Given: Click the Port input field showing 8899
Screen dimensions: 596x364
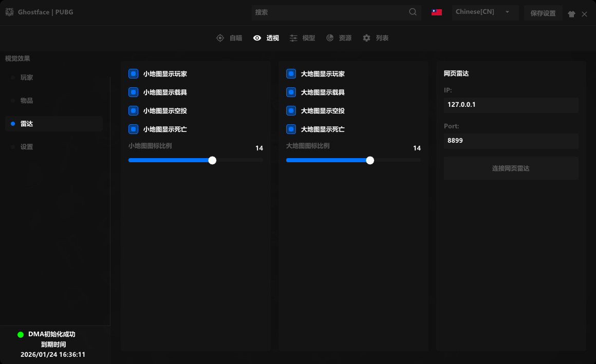Looking at the screenshot, I should [x=511, y=140].
